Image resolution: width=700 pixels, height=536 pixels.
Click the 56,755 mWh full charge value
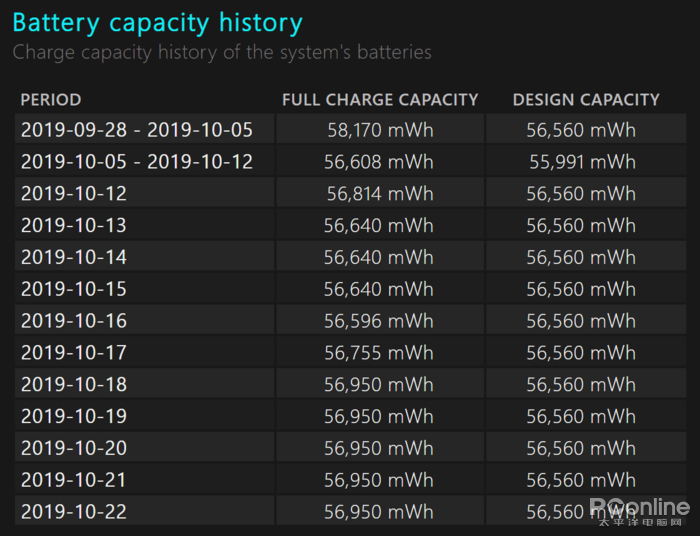pos(379,353)
